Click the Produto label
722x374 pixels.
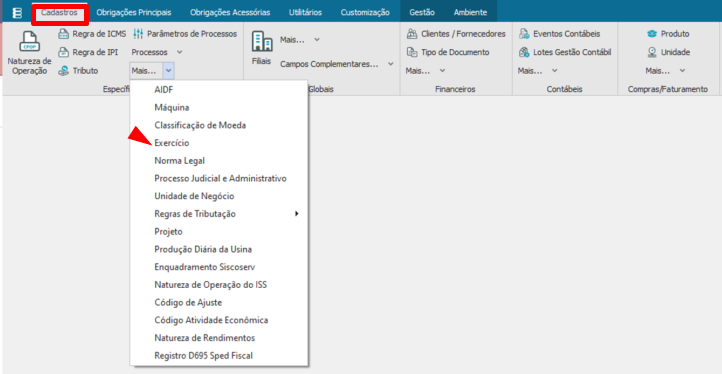coord(675,34)
